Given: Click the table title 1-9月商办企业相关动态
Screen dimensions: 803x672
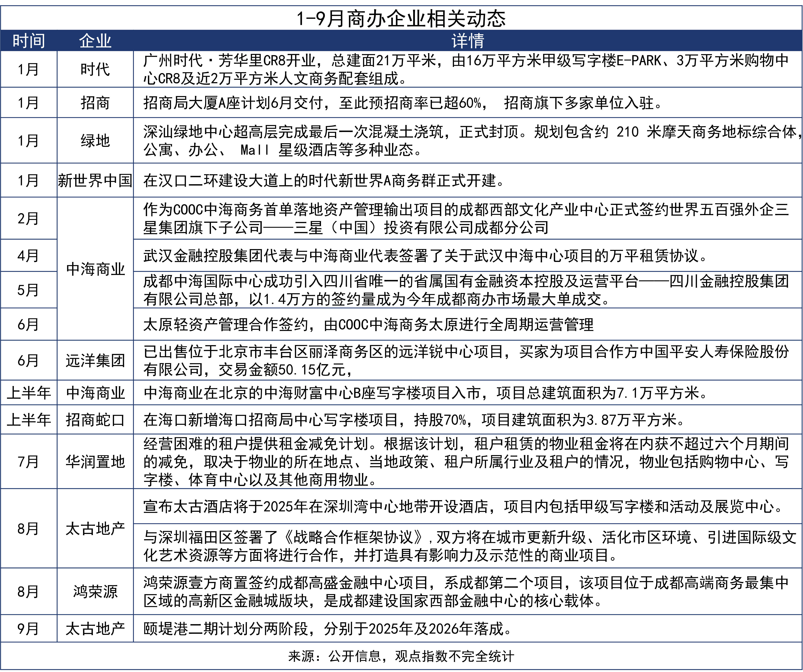Looking at the screenshot, I should (401, 18).
